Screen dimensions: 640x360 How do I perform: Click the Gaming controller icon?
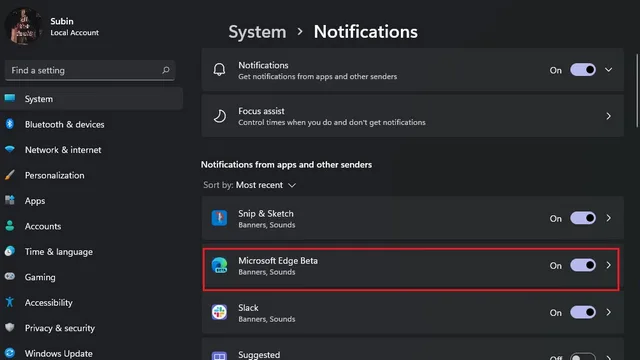(10, 276)
